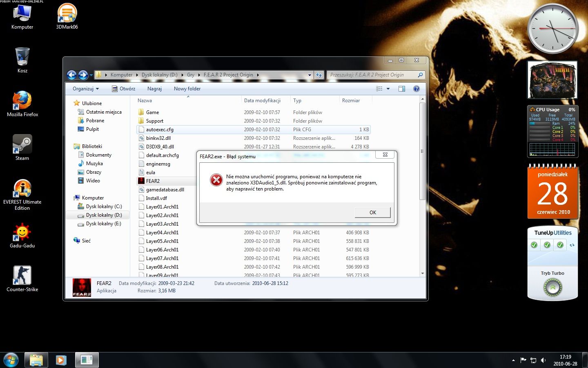588x368 pixels.
Task: Toggle Tryb Turbo in TuneUp gadget
Action: pos(552,287)
